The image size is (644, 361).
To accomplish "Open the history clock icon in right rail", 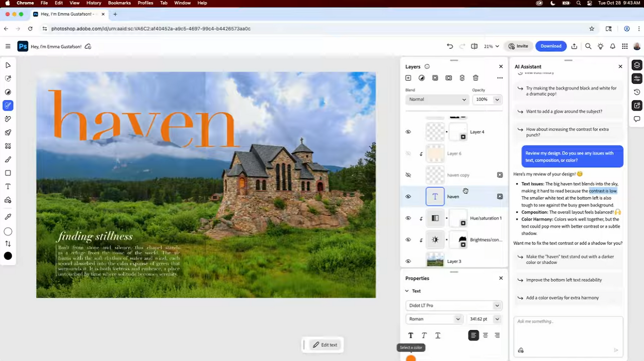I will (x=637, y=92).
